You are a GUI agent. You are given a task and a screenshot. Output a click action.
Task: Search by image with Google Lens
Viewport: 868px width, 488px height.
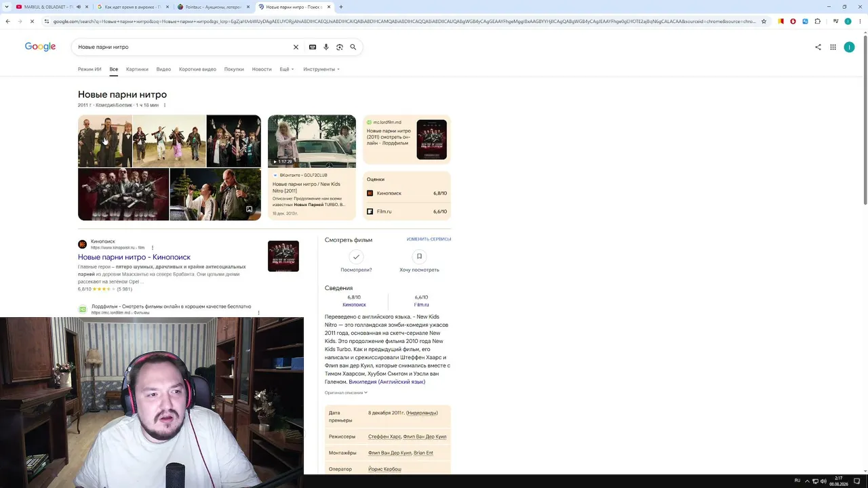pyautogui.click(x=340, y=47)
